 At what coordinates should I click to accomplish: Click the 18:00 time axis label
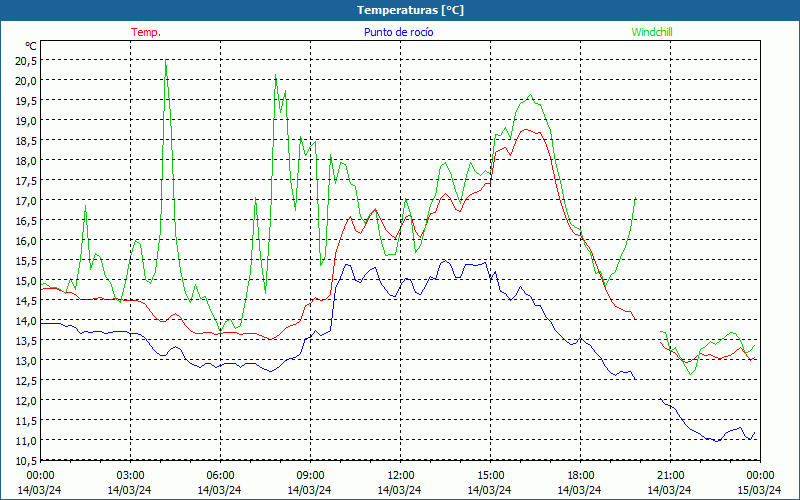tap(580, 475)
